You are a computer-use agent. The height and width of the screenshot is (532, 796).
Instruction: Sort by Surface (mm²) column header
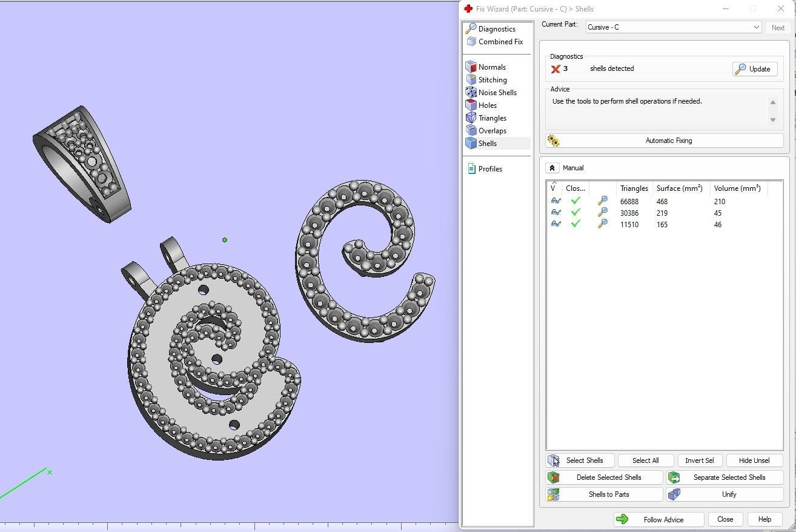coord(680,188)
